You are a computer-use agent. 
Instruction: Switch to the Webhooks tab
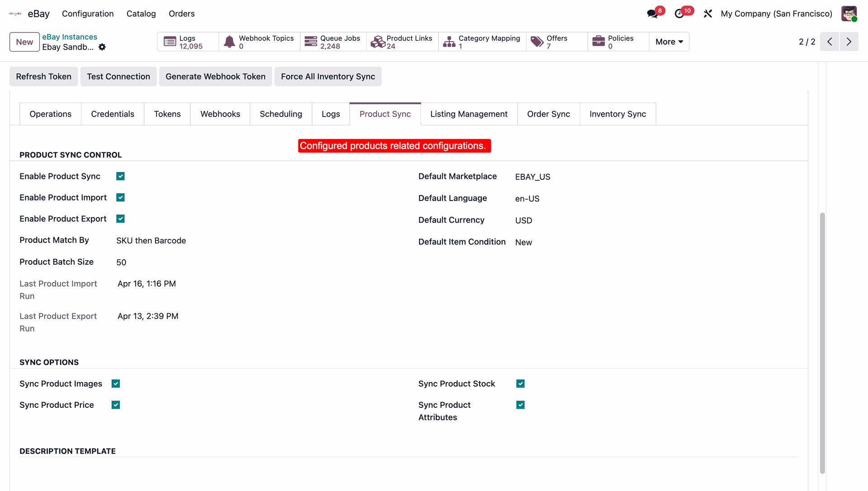(220, 114)
